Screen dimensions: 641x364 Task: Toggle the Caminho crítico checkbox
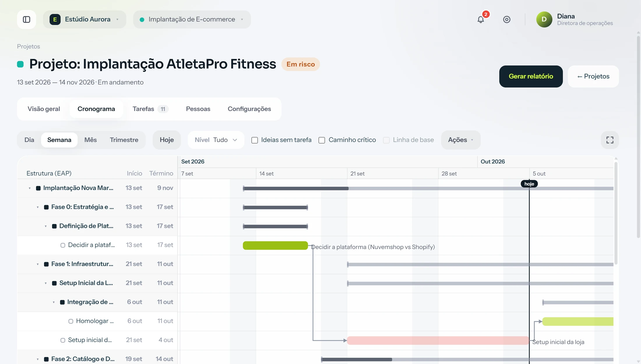[322, 140]
